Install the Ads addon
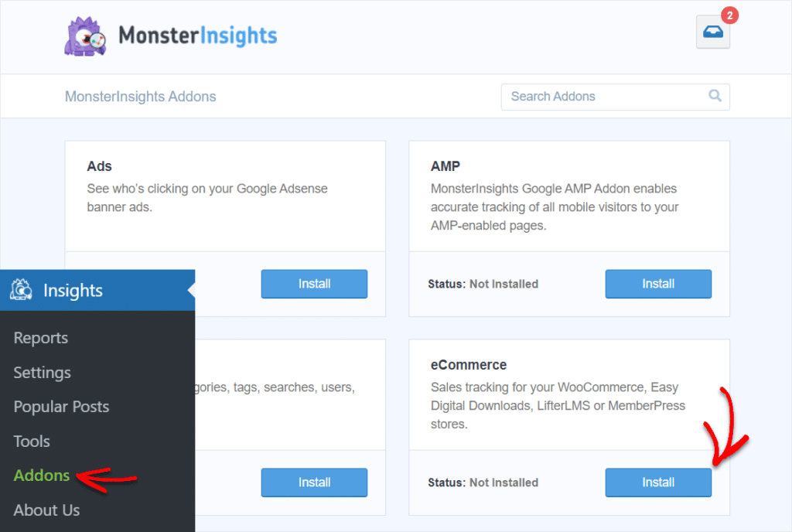This screenshot has height=532, width=792. (x=314, y=284)
